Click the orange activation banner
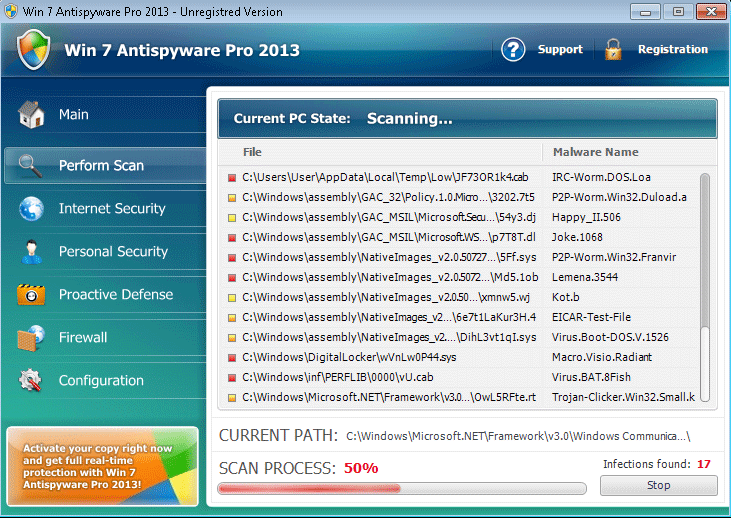The width and height of the screenshot is (731, 518). pyautogui.click(x=100, y=466)
